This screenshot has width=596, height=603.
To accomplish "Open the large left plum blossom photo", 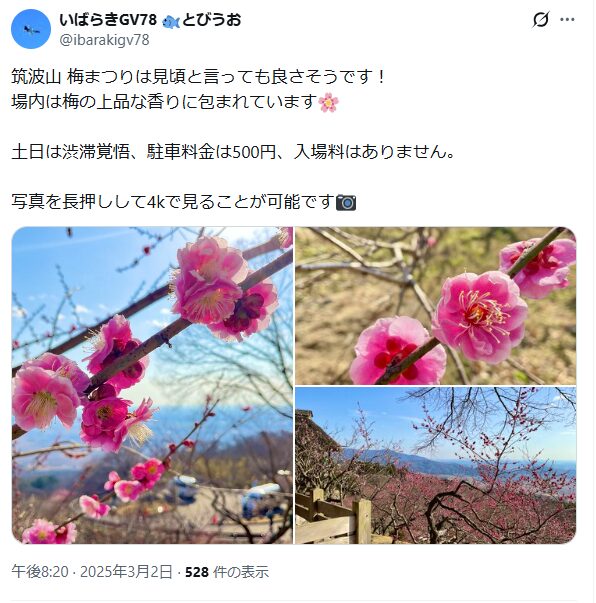I will 152,385.
